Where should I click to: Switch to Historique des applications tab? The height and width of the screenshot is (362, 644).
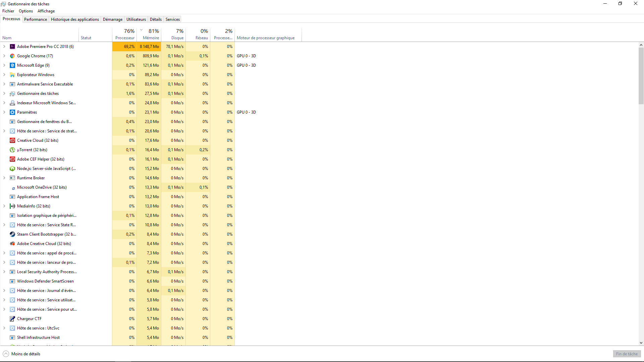pos(75,19)
